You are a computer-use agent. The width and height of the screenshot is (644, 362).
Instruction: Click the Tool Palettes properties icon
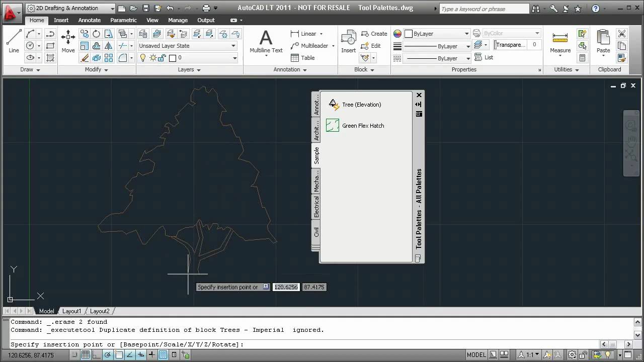[418, 114]
